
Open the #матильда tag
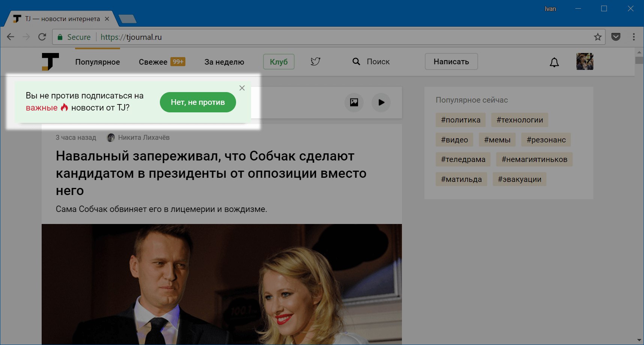[x=461, y=179]
